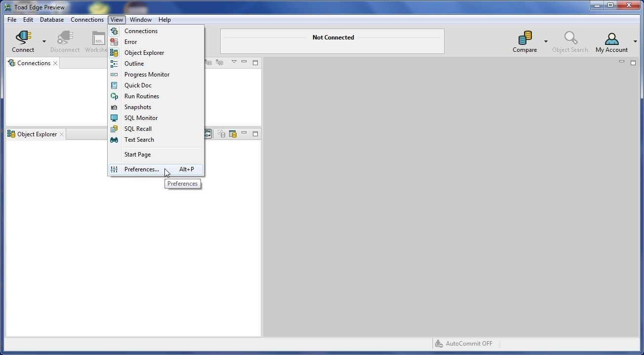This screenshot has height=355, width=644.
Task: Select Outline in View menu
Action: coord(156,64)
